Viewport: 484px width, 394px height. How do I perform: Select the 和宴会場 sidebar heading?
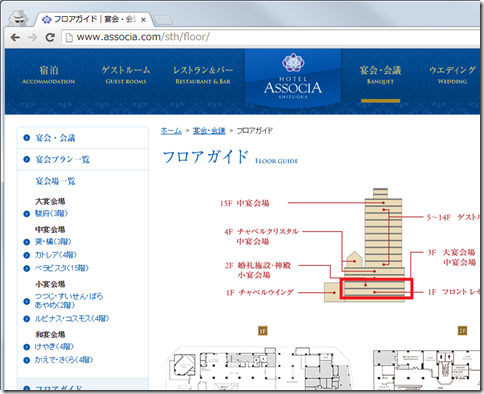(50, 334)
